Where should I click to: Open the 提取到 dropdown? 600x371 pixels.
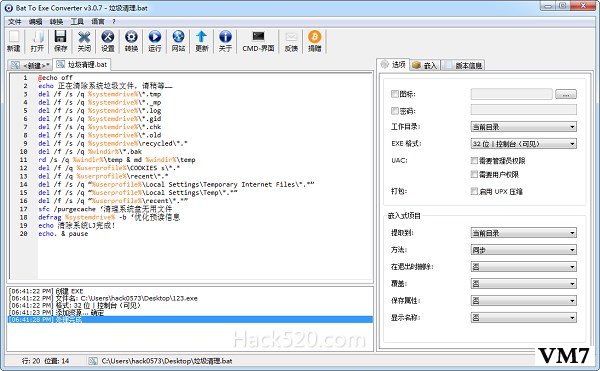[x=523, y=233]
